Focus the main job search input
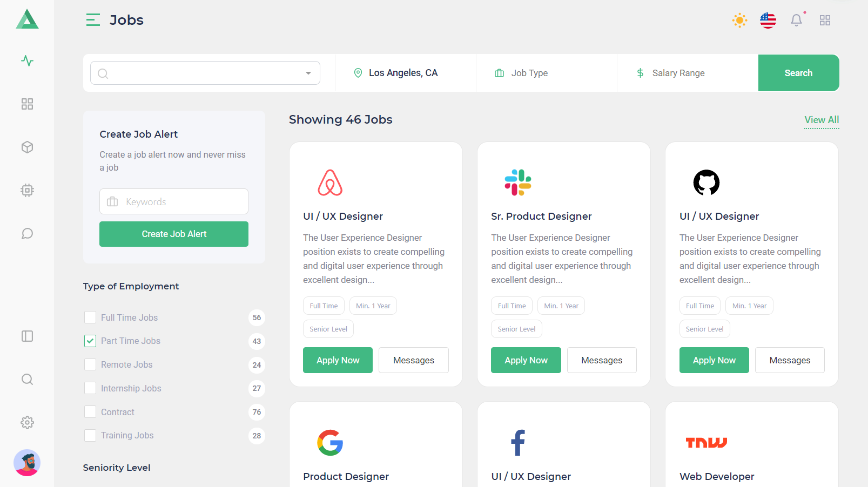The height and width of the screenshot is (487, 868). [205, 73]
